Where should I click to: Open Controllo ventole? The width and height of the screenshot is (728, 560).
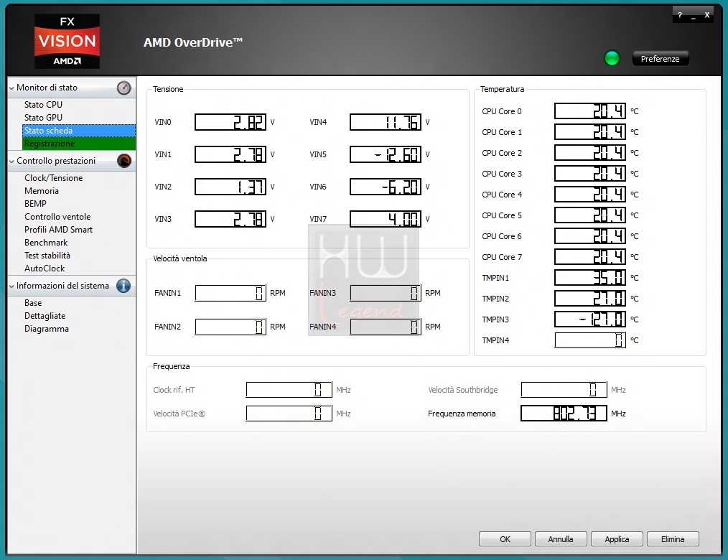tap(57, 217)
